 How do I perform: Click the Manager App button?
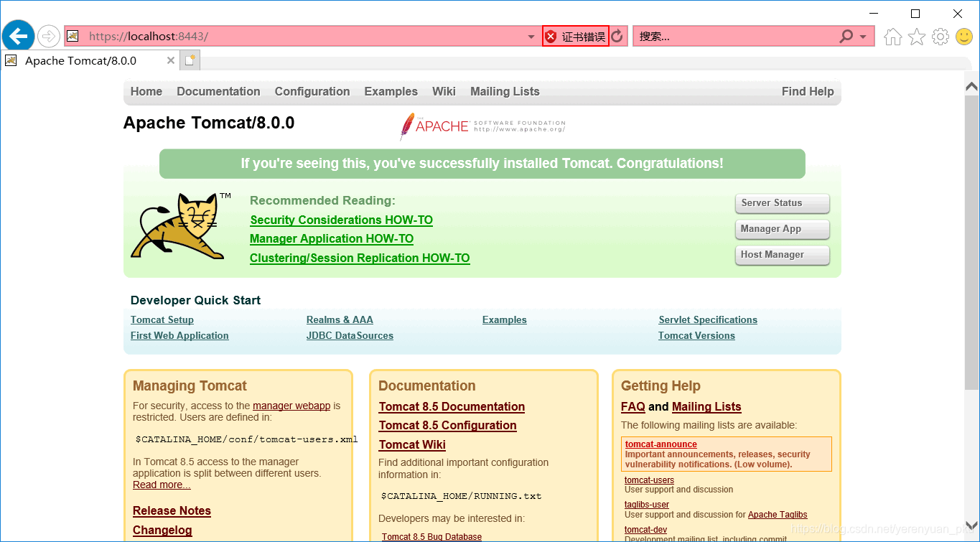pos(782,229)
